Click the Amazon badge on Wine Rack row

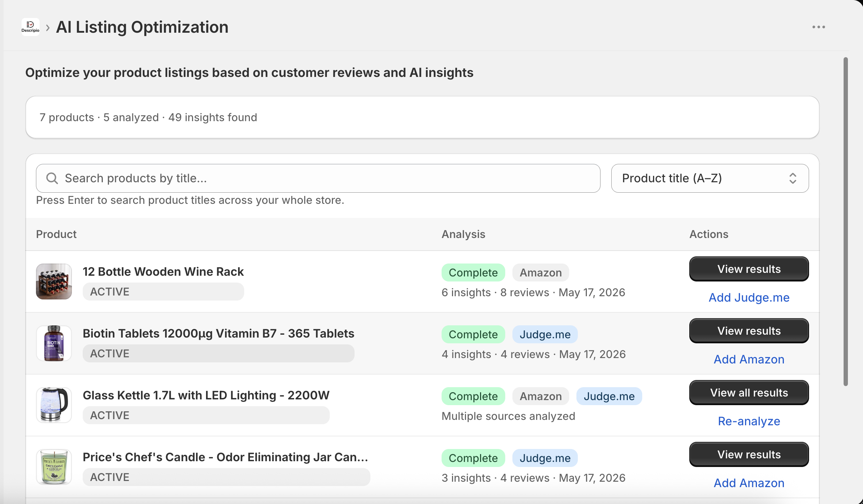click(541, 272)
